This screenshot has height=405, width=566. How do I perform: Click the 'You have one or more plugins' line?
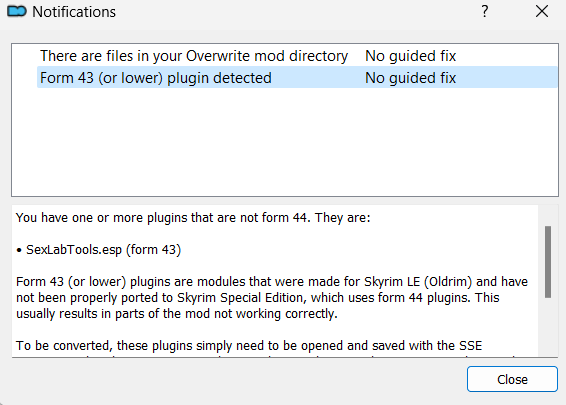coord(193,218)
